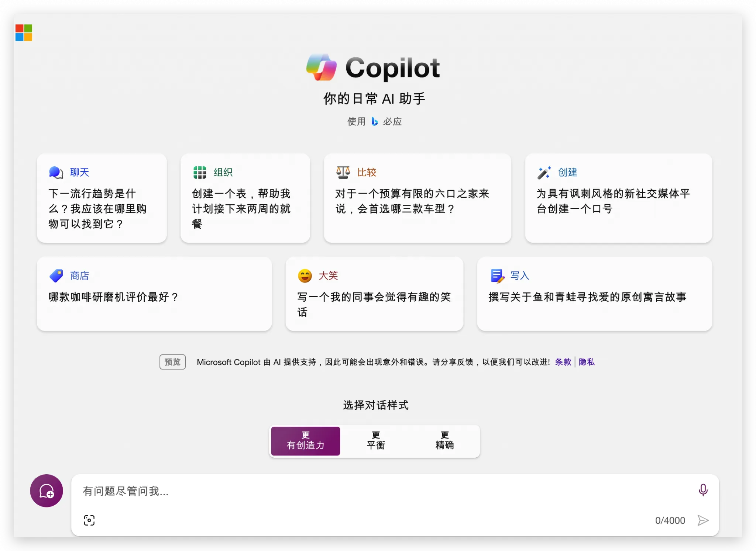
Task: Click the magic wand icon on 创建 card
Action: pyautogui.click(x=544, y=172)
